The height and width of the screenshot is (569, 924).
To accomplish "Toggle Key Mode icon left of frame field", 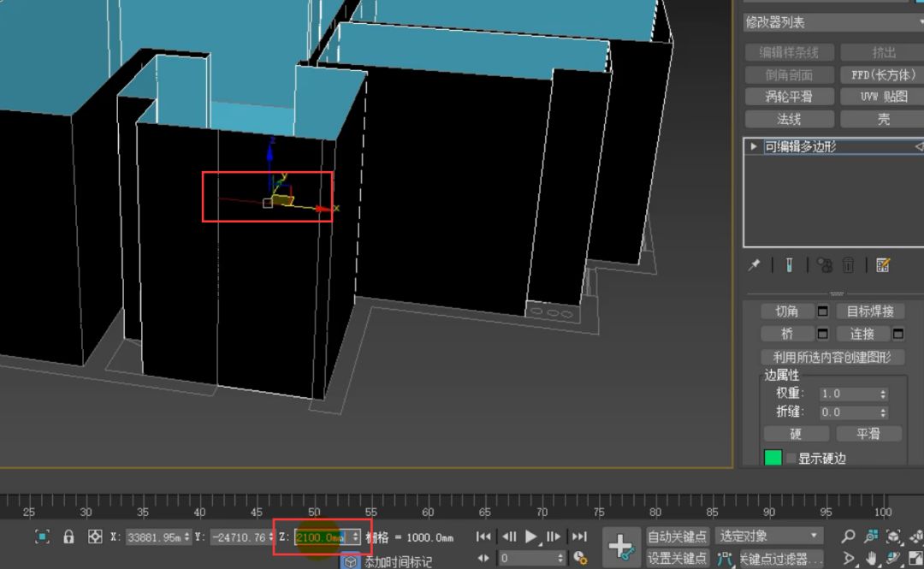I will 483,559.
